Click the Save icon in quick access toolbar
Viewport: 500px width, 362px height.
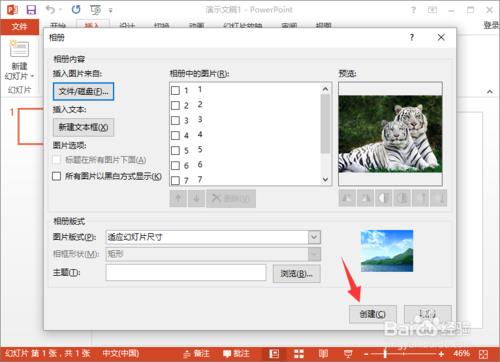31,10
